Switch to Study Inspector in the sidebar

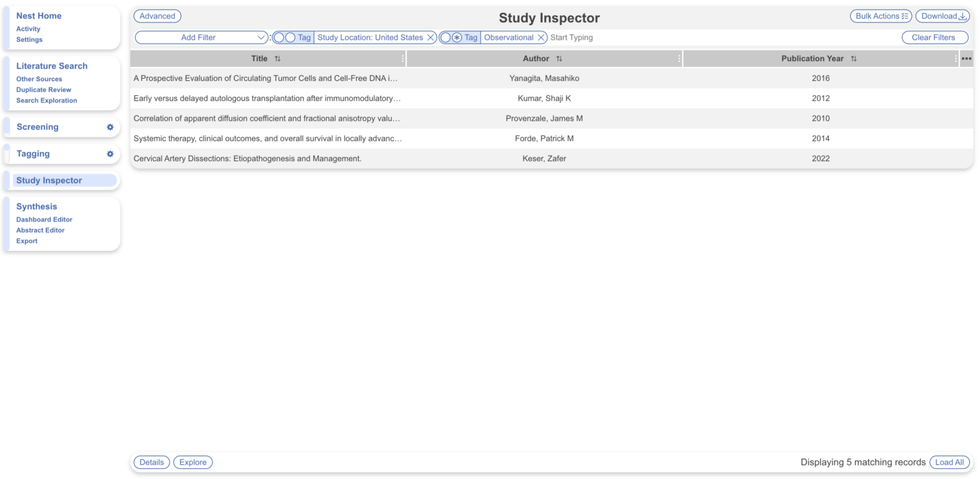point(48,180)
